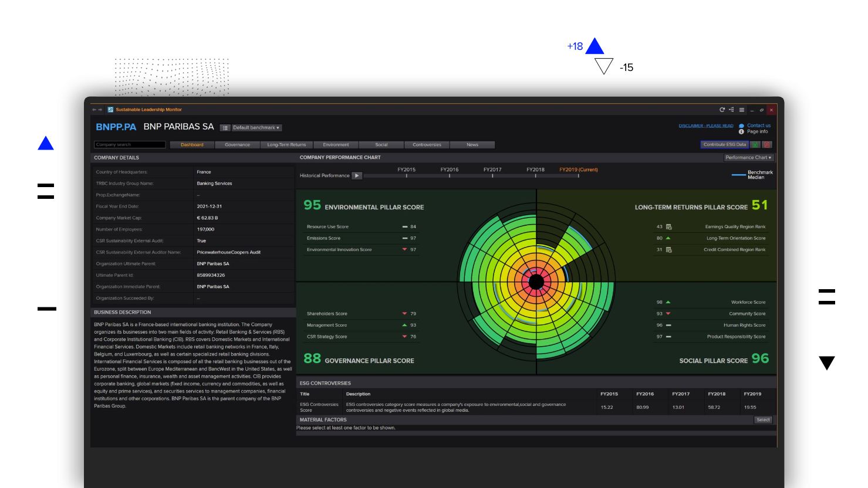
Task: Select FY2017 on the historical timeline
Action: click(492, 170)
